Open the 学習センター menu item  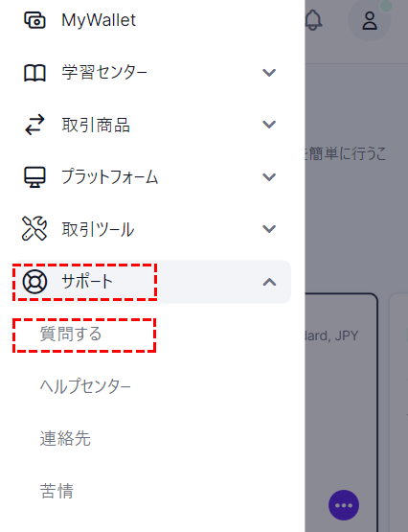104,73
